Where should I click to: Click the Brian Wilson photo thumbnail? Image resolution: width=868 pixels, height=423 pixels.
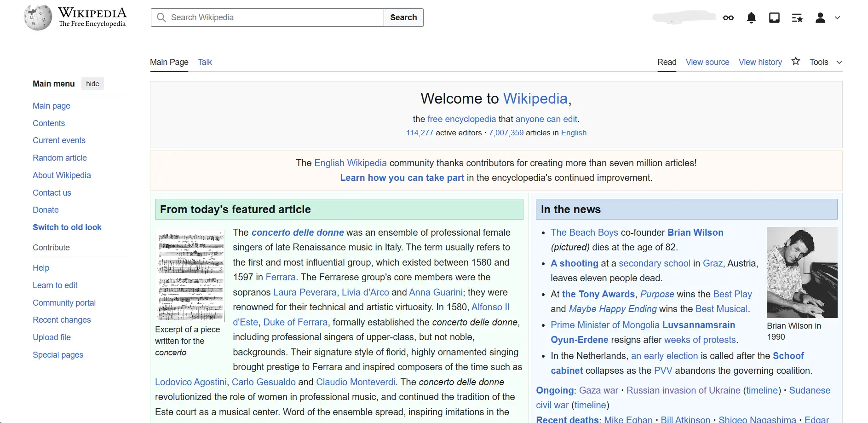802,272
